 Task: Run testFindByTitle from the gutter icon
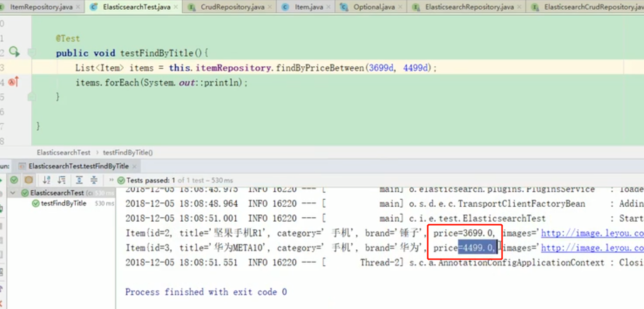(x=14, y=52)
